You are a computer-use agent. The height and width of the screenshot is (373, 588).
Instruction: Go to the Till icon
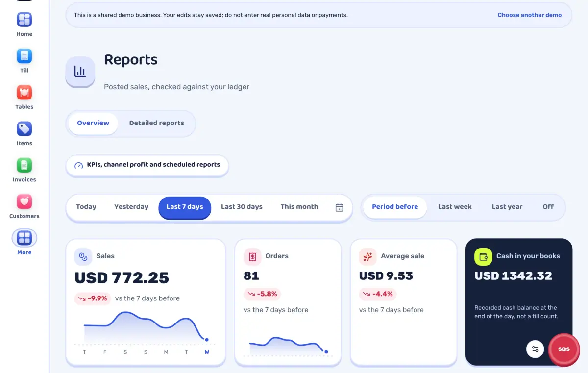tap(24, 56)
